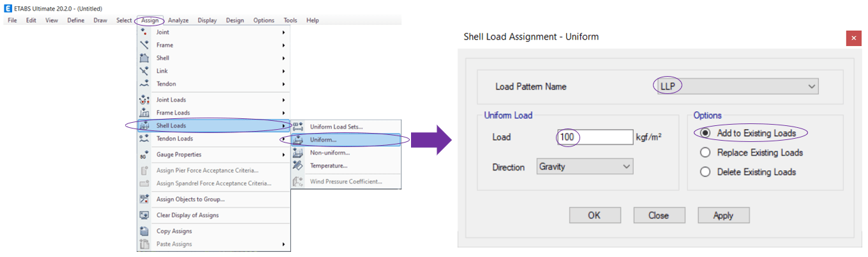
Task: Click the Tendon icon in Assign menu
Action: pos(144,84)
